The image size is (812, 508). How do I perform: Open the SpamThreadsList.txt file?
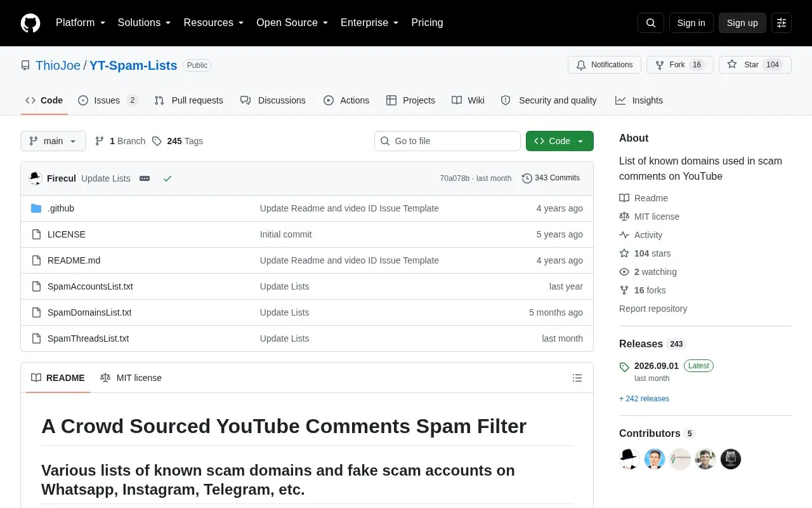[88, 338]
